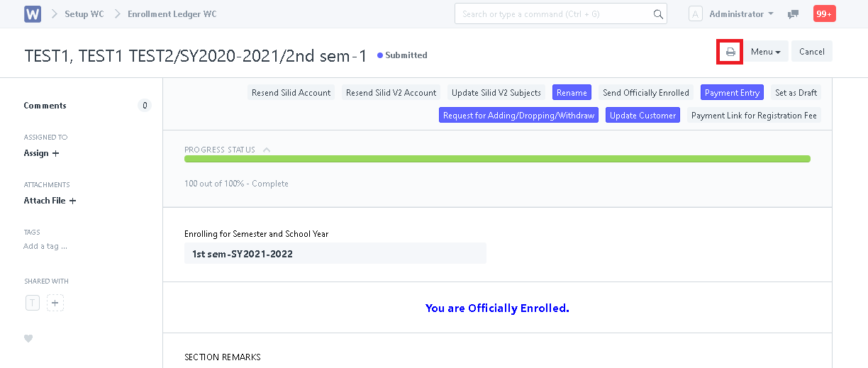
Task: Click Request for Adding/Dropping/Withdraw button
Action: [x=518, y=116]
